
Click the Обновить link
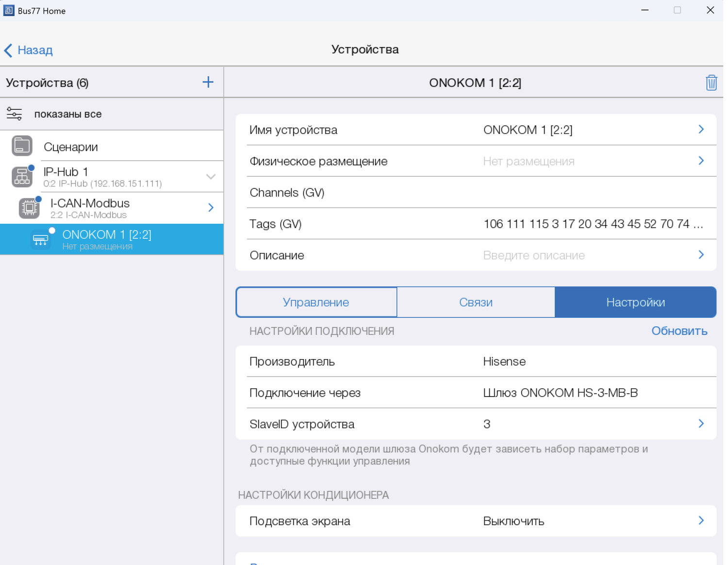pos(679,331)
